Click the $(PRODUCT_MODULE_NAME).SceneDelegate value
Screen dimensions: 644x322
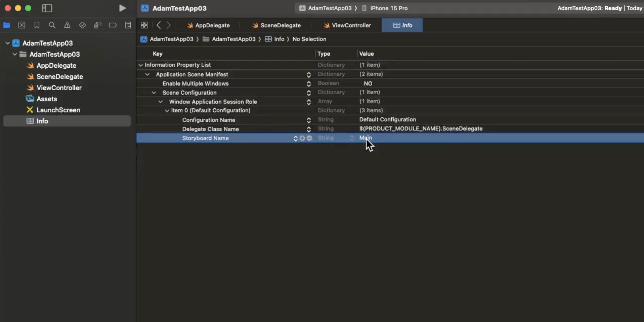421,129
